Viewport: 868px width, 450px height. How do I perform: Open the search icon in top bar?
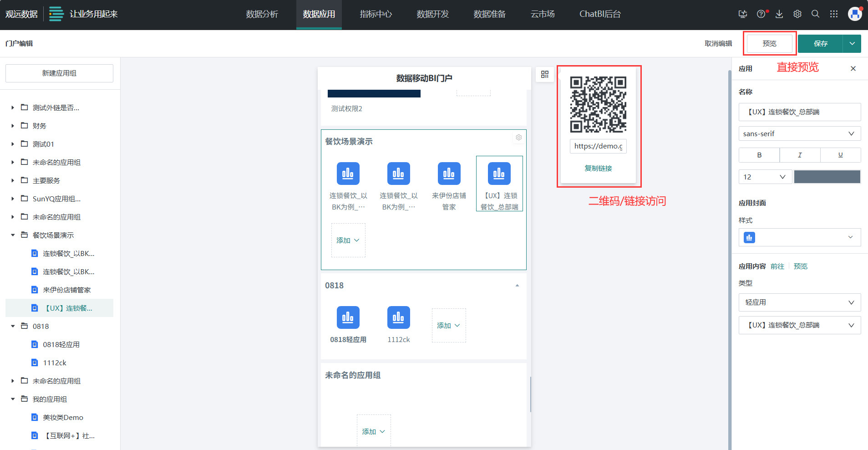(815, 14)
